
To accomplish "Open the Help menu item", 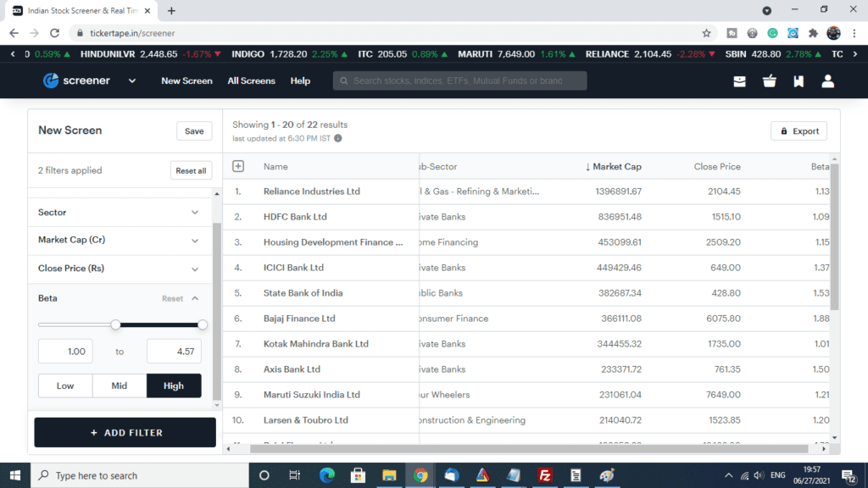I will pyautogui.click(x=300, y=81).
